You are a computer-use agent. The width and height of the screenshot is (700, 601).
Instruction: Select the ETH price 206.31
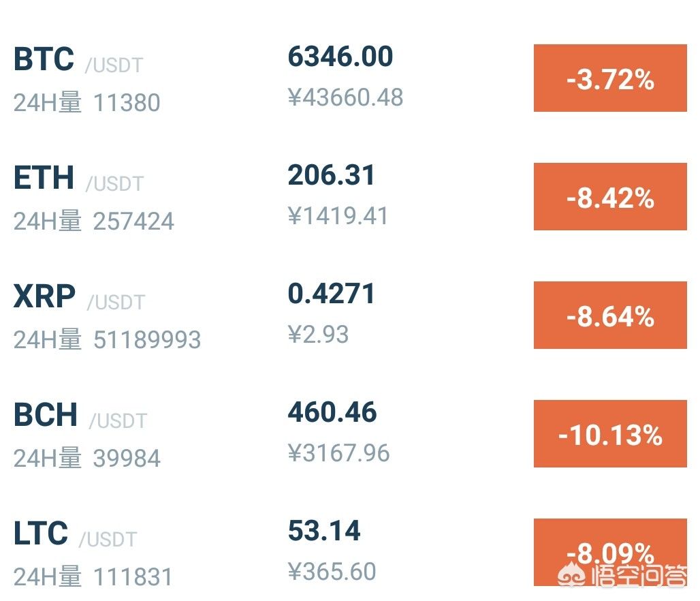[332, 176]
